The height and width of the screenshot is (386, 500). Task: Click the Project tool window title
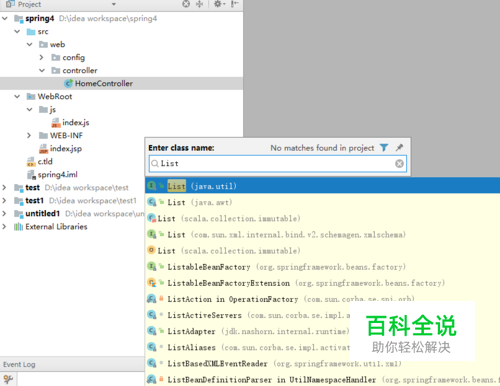[29, 4]
